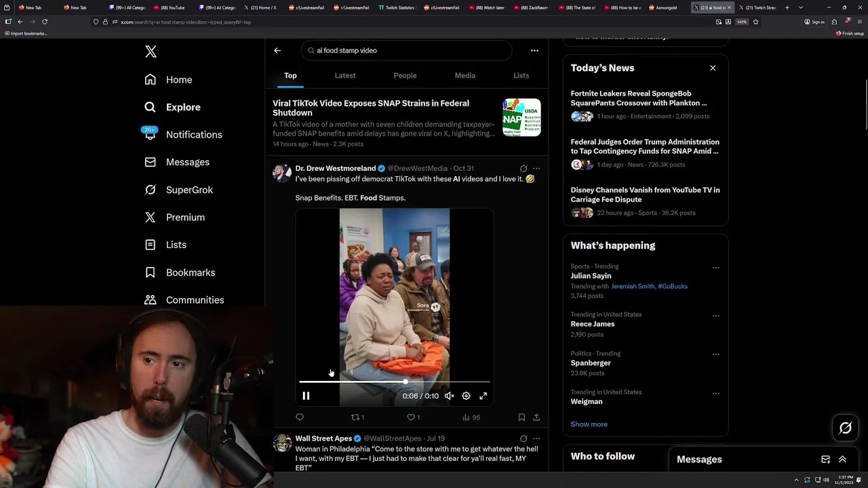Image resolution: width=868 pixels, height=488 pixels.
Task: Focus the search box 'ai food stamp video'
Action: coord(407,50)
